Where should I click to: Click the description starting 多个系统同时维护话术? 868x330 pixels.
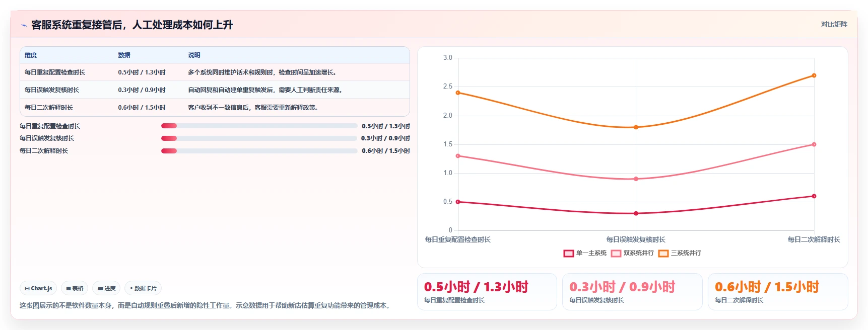262,72
